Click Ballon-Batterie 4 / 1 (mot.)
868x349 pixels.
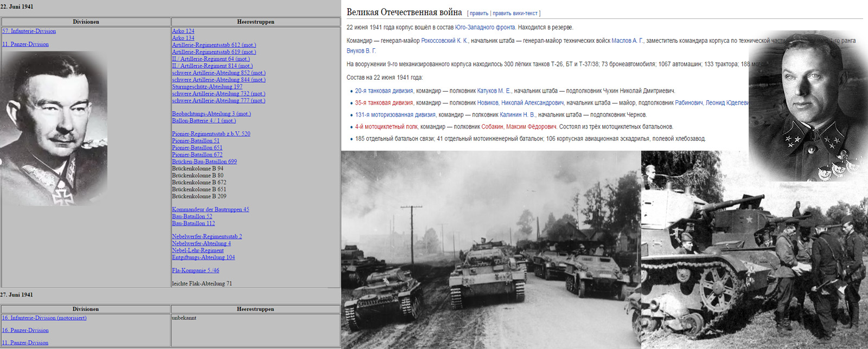tap(204, 121)
